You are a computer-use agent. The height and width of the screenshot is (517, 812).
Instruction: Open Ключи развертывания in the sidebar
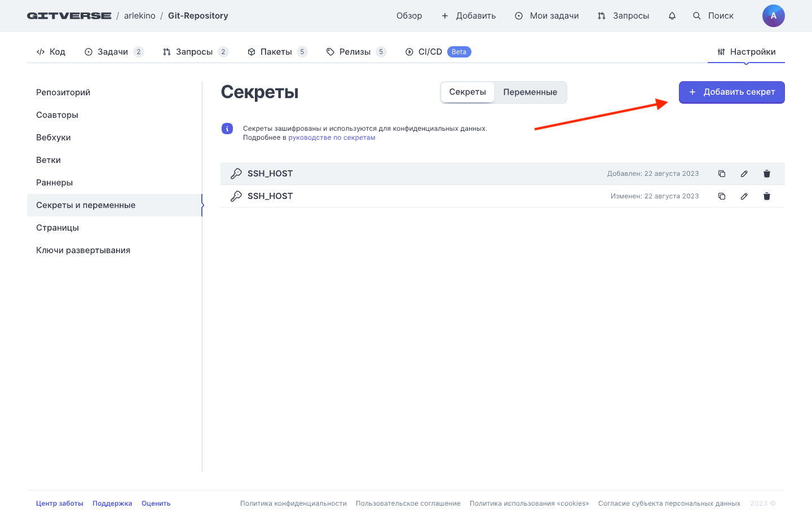pyautogui.click(x=83, y=250)
